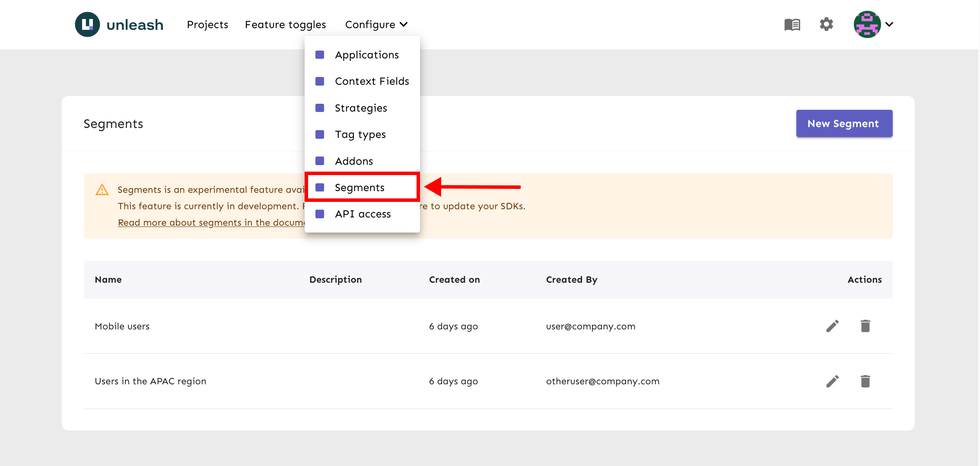
Task: Delete the Mobile users segment
Action: click(x=865, y=326)
